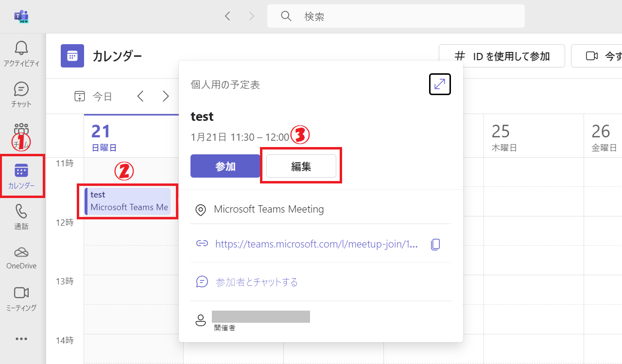Click the 編集 edit button
The height and width of the screenshot is (364, 622).
point(301,166)
